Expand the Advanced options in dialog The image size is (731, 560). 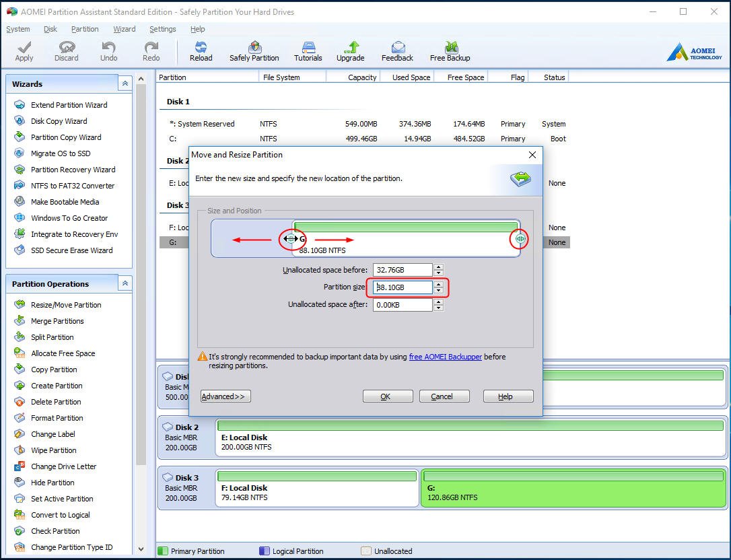pyautogui.click(x=225, y=396)
